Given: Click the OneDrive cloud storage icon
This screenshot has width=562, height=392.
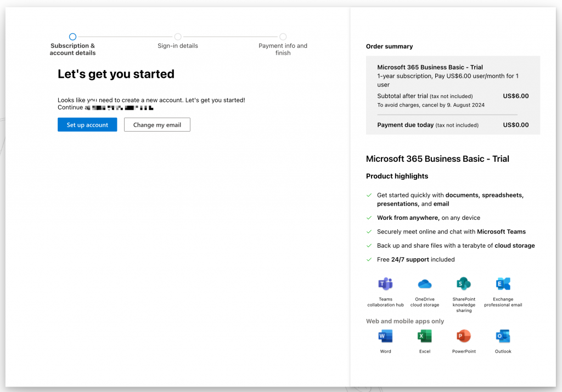Looking at the screenshot, I should [x=424, y=284].
